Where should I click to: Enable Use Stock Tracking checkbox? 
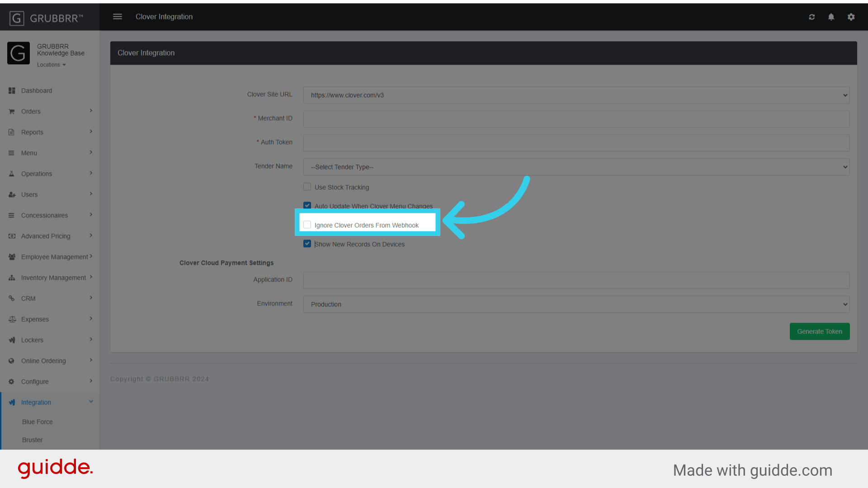[307, 187]
